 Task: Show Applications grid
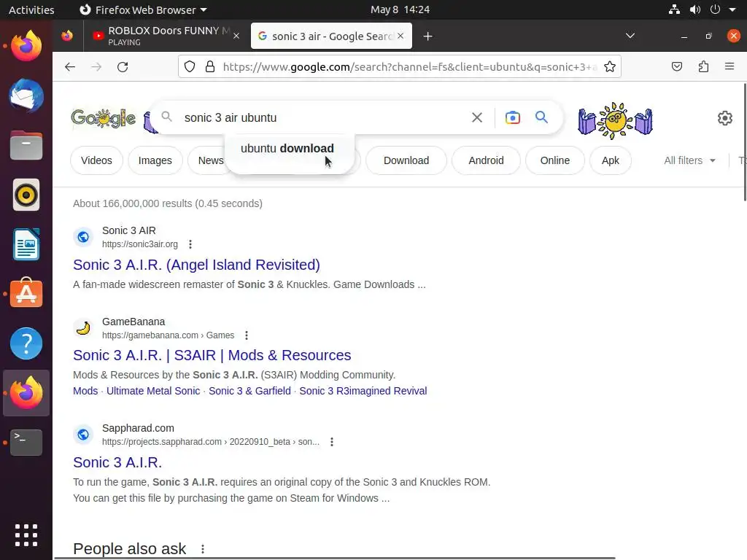coord(26,535)
